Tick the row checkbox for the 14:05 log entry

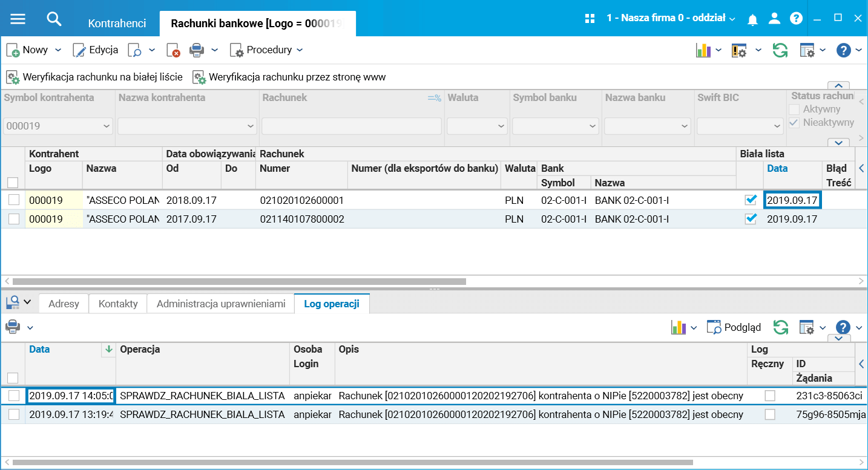coord(13,396)
